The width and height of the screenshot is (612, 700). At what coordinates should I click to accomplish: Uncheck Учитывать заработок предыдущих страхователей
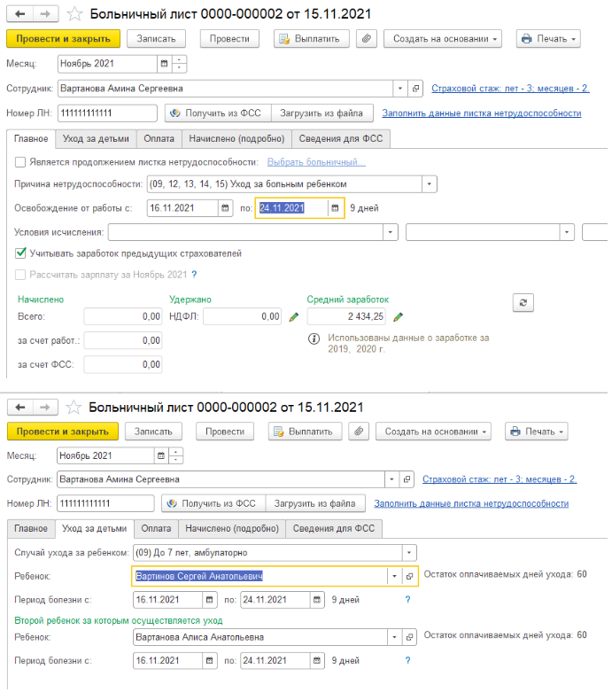coord(20,253)
